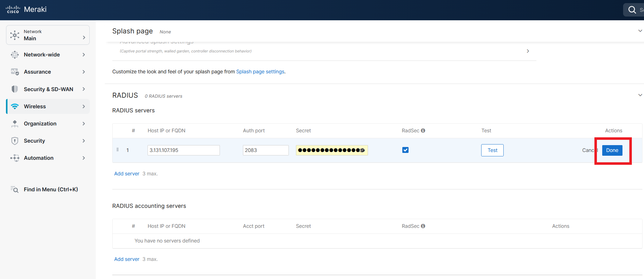Open the Organization menu item
644x279 pixels.
[x=48, y=124]
